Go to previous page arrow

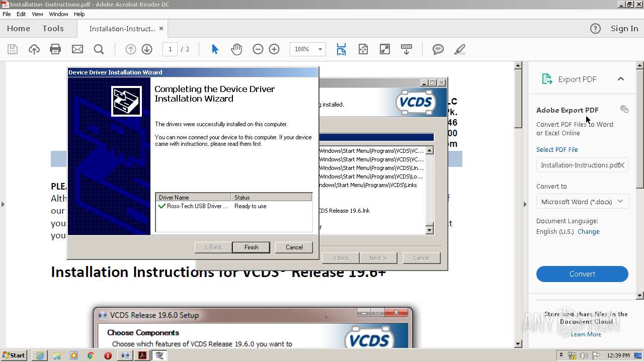130,49
